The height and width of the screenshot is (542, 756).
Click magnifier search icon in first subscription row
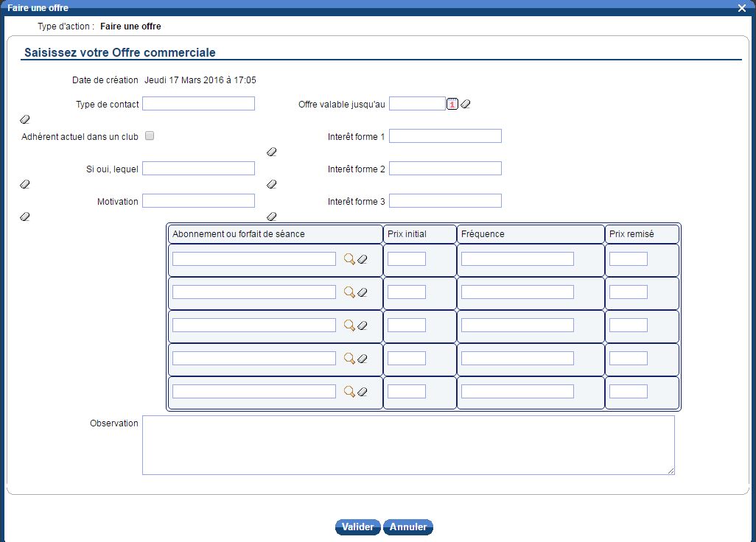point(349,259)
